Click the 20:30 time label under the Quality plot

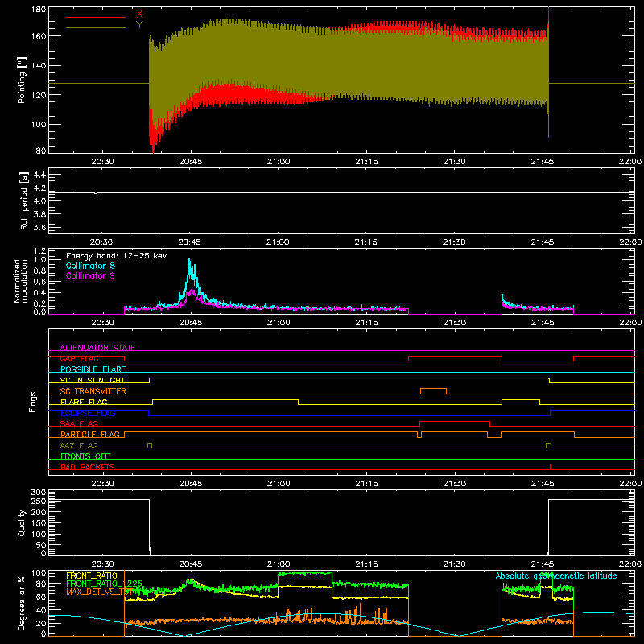coord(102,564)
